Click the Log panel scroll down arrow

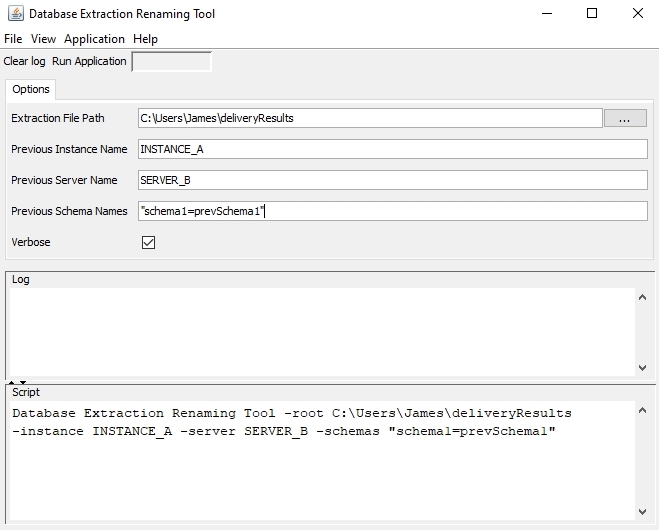643,367
